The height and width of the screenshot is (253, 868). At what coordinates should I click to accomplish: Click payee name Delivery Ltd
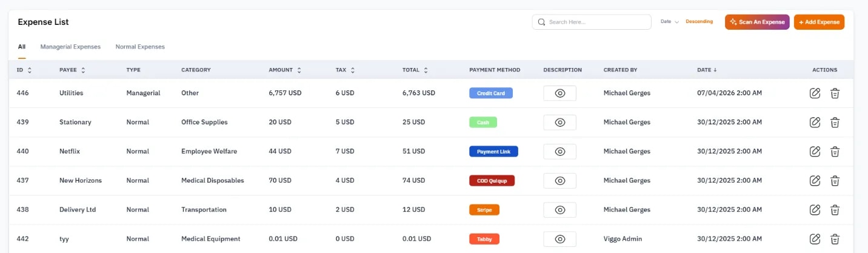click(x=78, y=210)
